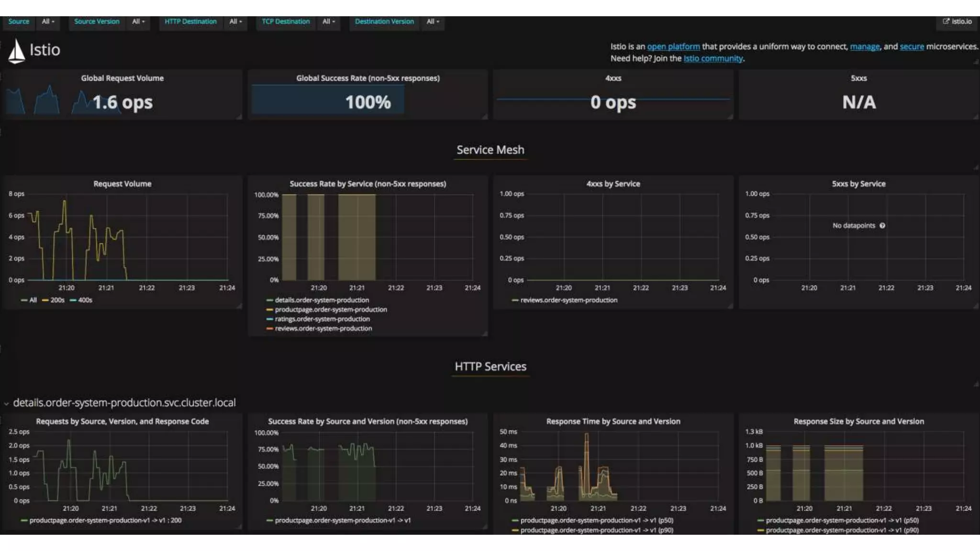Toggle ratings.order-system-production legend series

click(x=322, y=319)
